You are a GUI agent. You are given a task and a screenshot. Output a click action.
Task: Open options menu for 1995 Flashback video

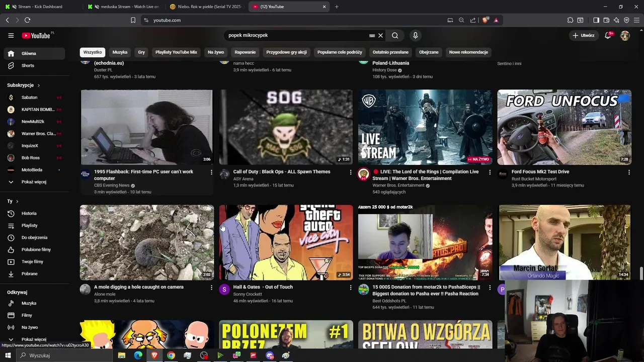211,172
